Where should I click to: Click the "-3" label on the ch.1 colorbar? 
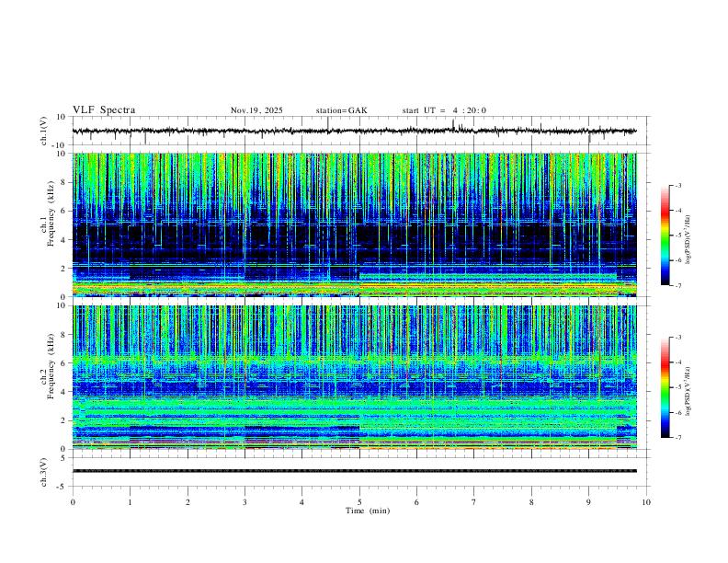point(677,185)
